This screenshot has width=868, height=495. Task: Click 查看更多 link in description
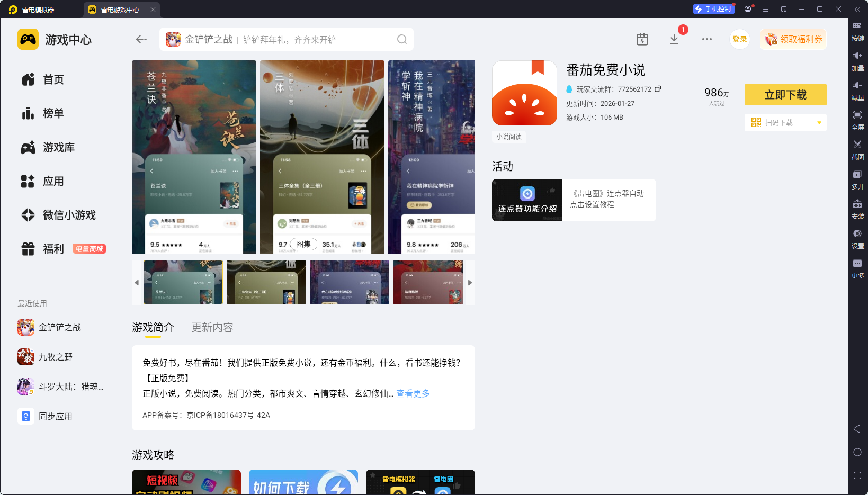coord(413,393)
